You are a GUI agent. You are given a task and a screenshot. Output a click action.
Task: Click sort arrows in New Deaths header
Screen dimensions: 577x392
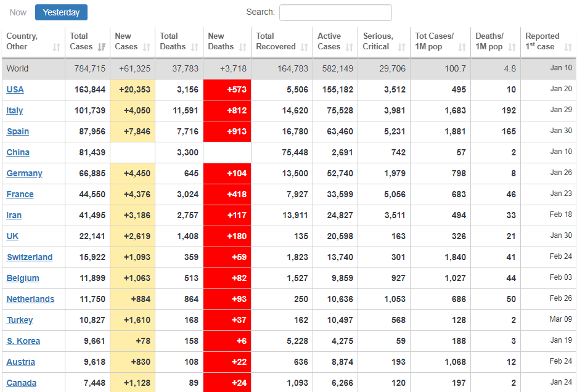pos(243,47)
